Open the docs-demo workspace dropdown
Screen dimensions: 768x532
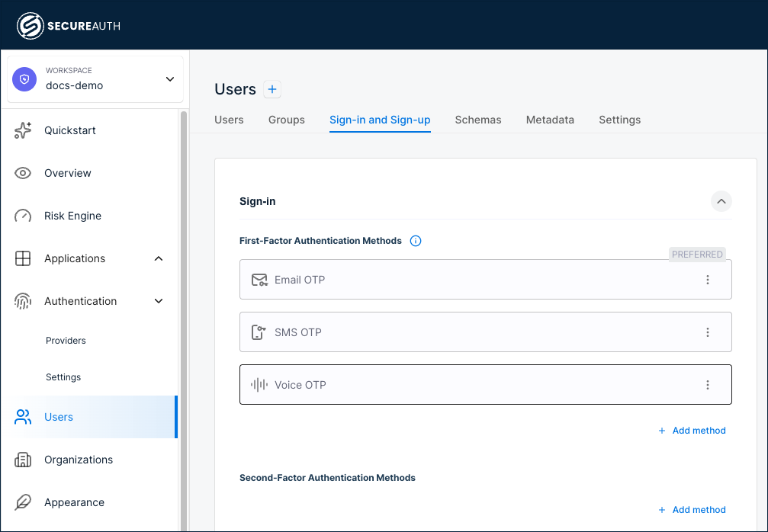tap(169, 79)
